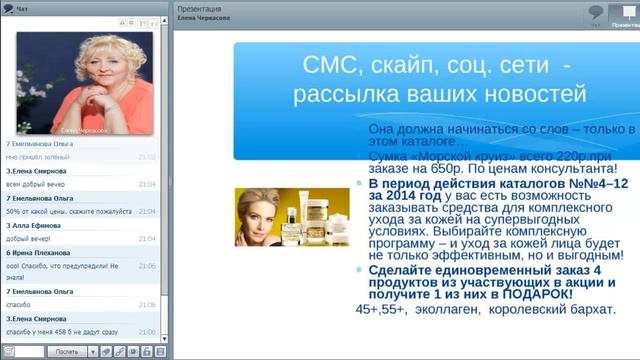The width and height of the screenshot is (640, 360).
Task: Click the last square icon in the chat toolbar
Action: point(160,351)
